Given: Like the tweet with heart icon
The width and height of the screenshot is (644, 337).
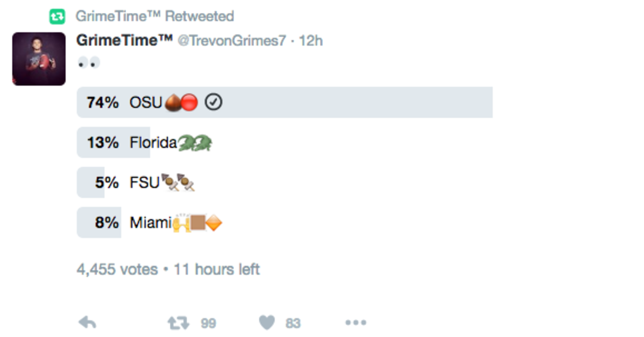Looking at the screenshot, I should [x=267, y=323].
